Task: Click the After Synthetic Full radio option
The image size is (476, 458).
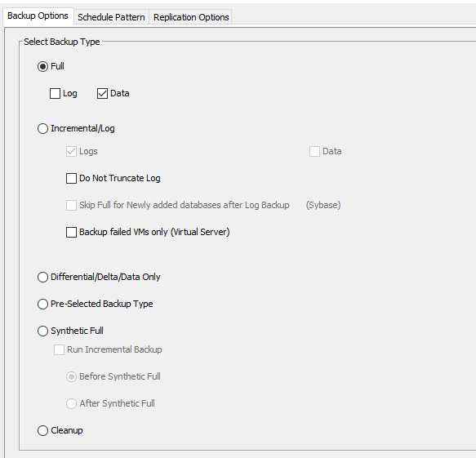Action: coord(71,403)
